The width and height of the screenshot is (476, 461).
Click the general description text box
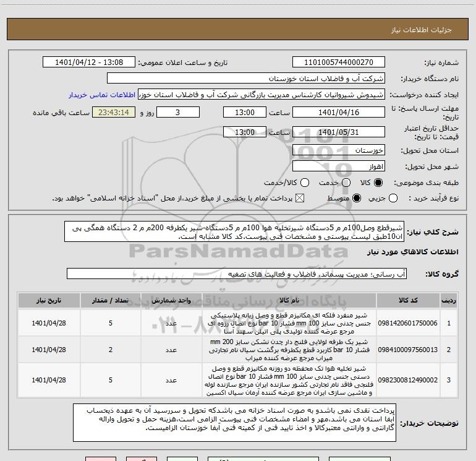click(x=234, y=232)
